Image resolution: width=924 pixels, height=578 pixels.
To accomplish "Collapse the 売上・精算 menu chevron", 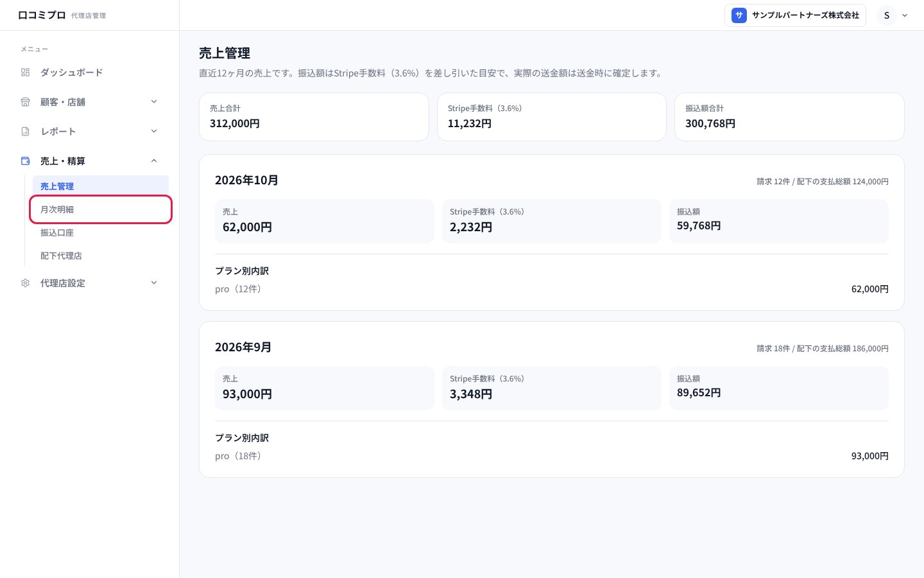I will pyautogui.click(x=154, y=161).
